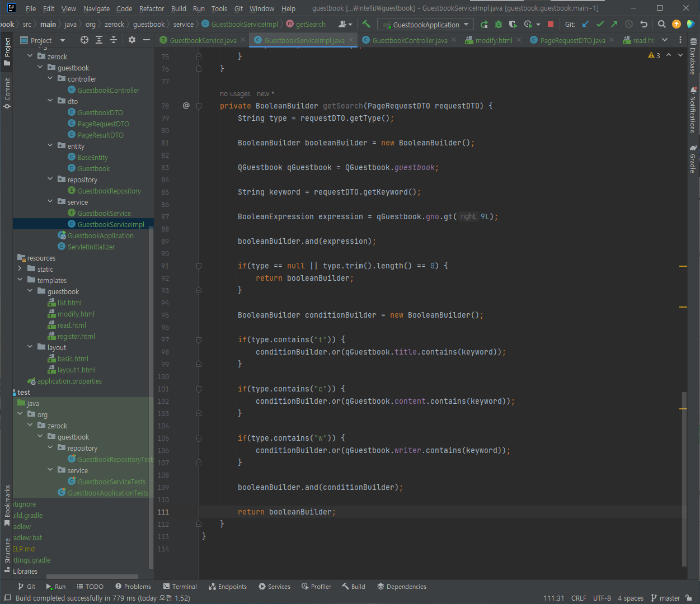Image resolution: width=700 pixels, height=604 pixels.
Task: Switch to PageRequestDTO.java tab
Action: (x=572, y=40)
